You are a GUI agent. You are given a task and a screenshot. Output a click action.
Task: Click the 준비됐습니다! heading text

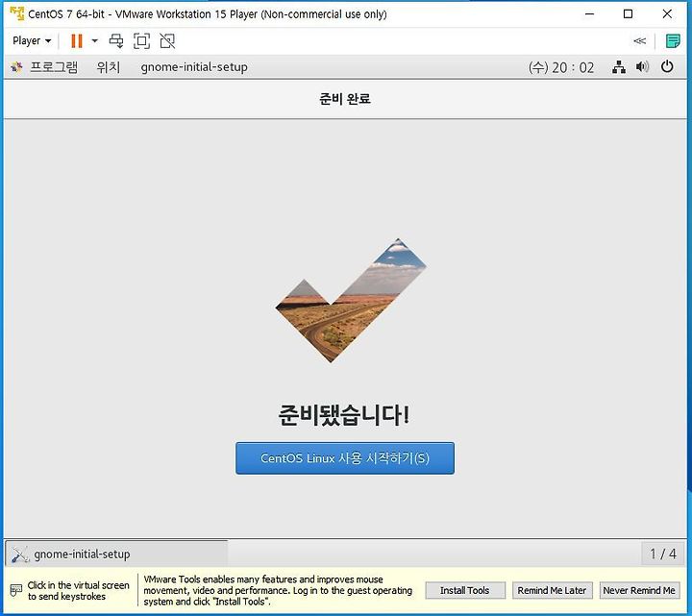[x=344, y=415]
